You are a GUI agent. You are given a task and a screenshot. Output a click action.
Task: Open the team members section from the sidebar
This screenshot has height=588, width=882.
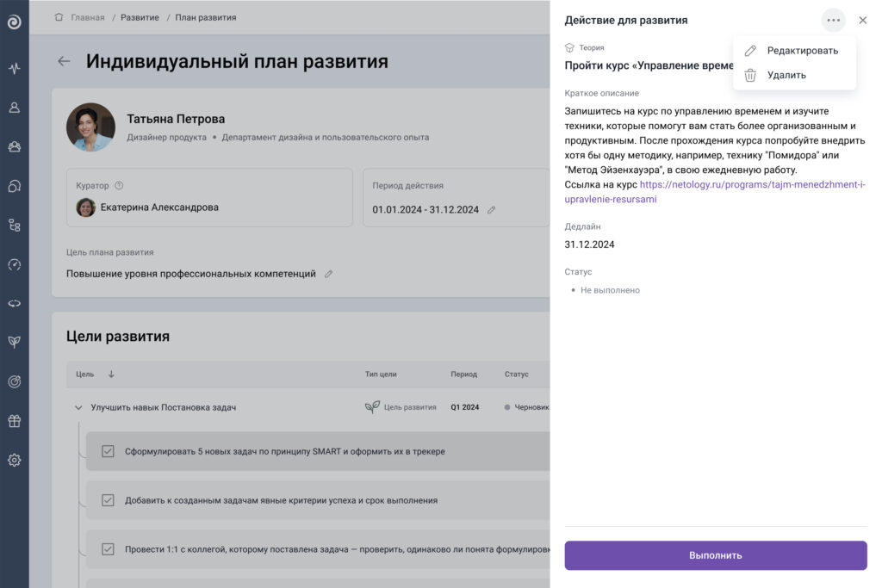tap(14, 146)
